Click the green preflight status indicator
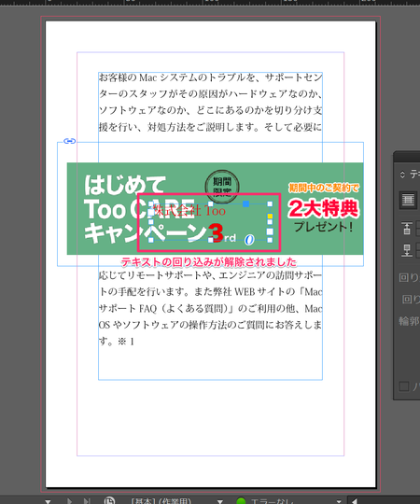The image size is (420, 504). (x=241, y=501)
